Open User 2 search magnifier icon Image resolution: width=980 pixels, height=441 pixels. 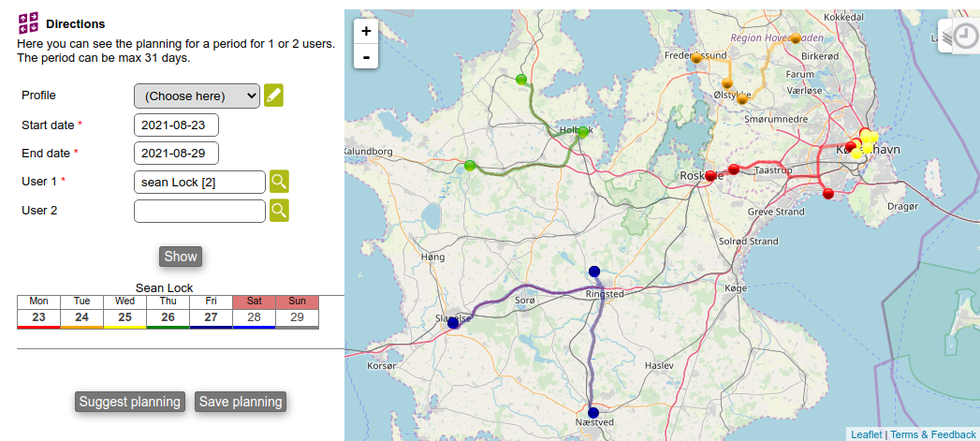(279, 211)
